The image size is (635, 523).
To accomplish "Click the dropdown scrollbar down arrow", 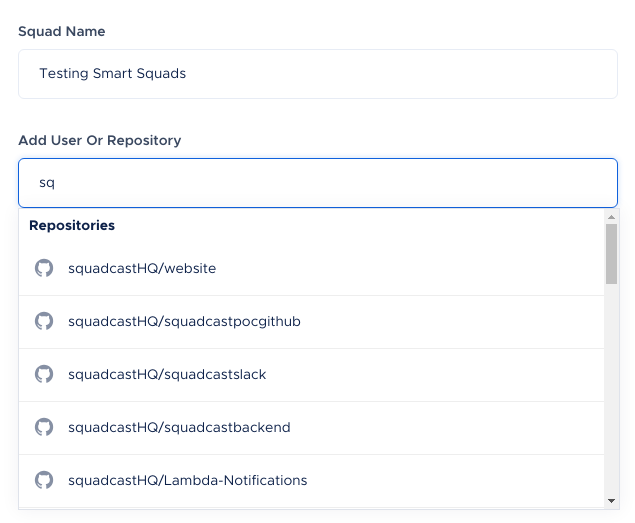I will (x=612, y=501).
